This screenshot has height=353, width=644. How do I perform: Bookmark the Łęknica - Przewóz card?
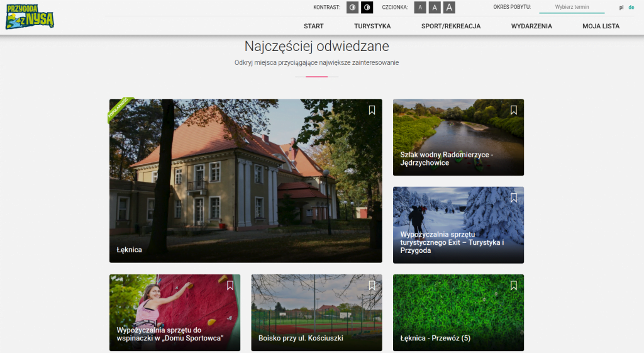click(513, 286)
